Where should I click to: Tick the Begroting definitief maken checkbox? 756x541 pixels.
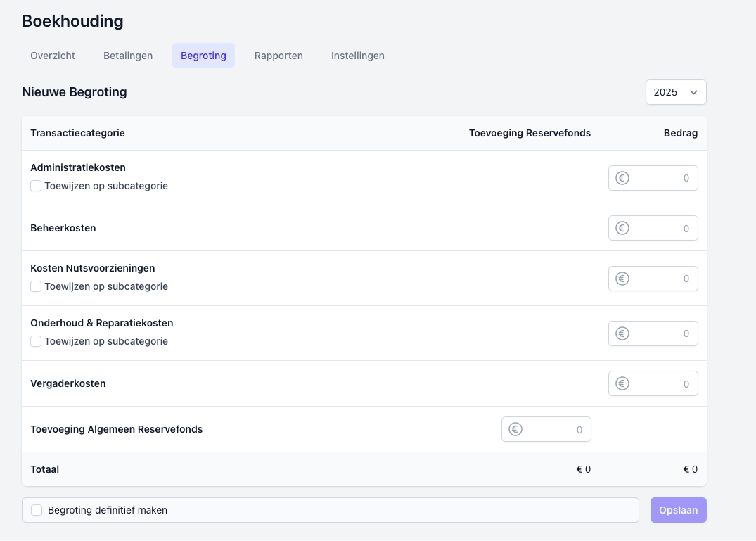(x=37, y=510)
